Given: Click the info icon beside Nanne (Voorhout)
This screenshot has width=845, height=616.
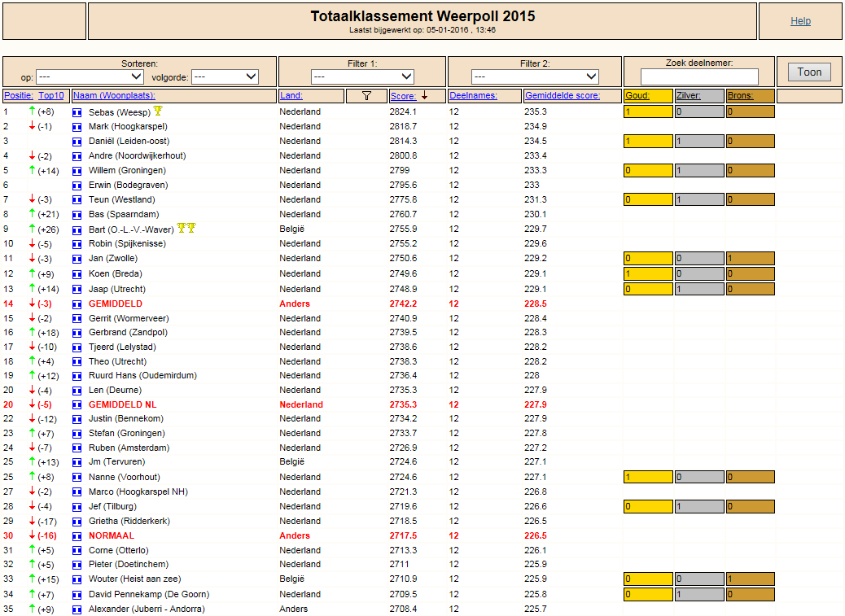Looking at the screenshot, I should coord(77,478).
